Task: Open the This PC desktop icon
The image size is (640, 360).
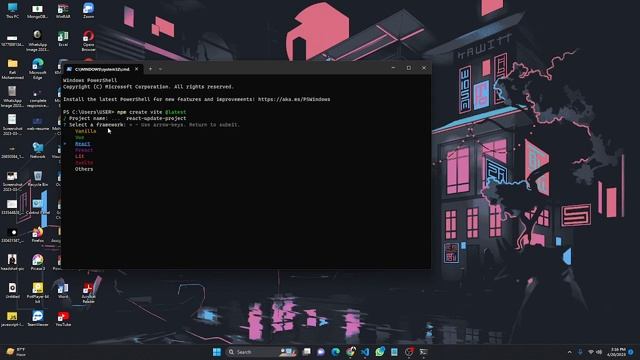Action: click(12, 10)
